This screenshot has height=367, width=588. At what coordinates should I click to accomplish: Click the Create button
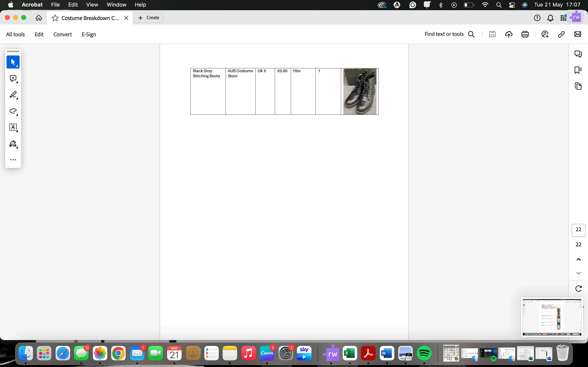[x=148, y=18]
